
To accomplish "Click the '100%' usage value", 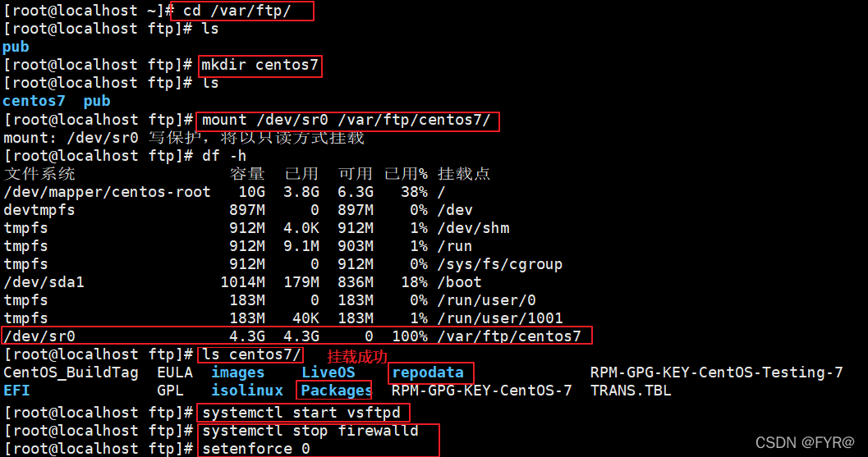I will tap(410, 336).
